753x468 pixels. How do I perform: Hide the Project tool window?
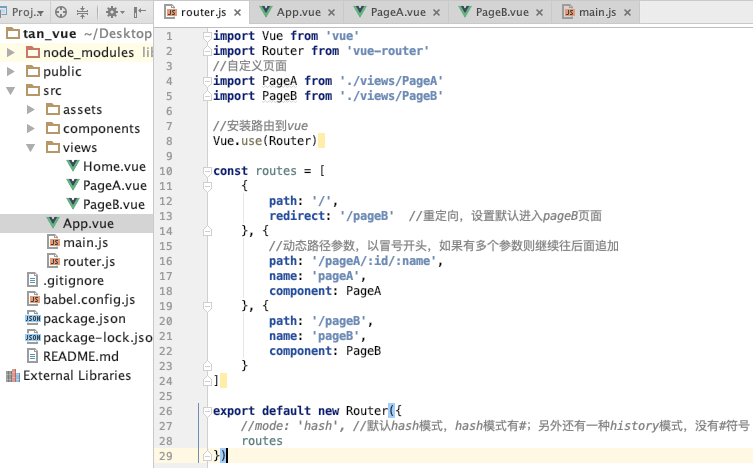[x=140, y=12]
